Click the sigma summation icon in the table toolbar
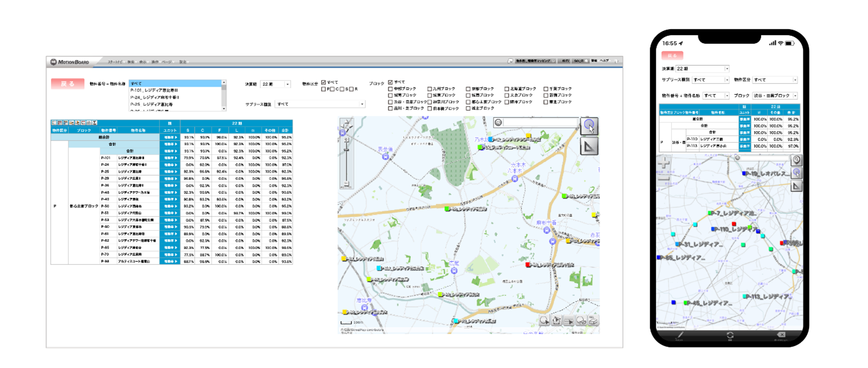This screenshot has height=368, width=868. click(94, 123)
